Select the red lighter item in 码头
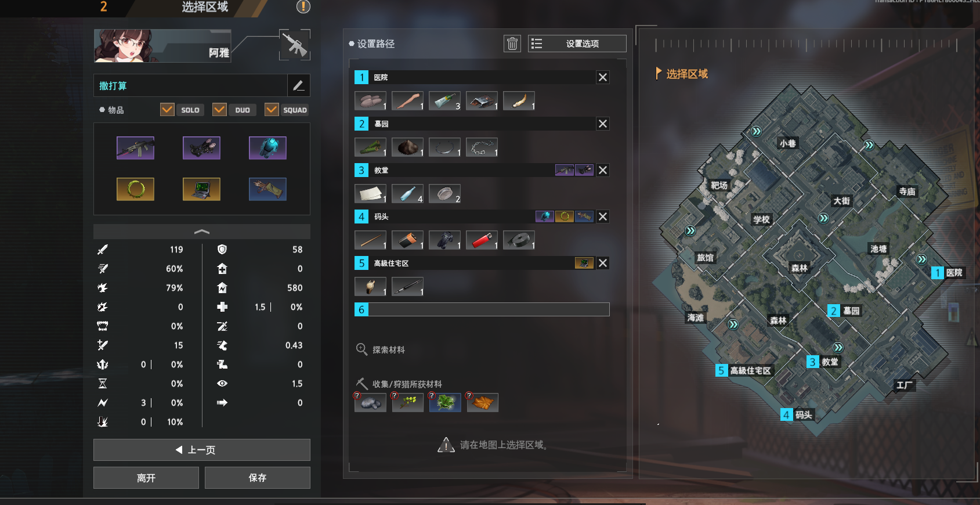Screen dimensions: 980x505 tap(482, 240)
